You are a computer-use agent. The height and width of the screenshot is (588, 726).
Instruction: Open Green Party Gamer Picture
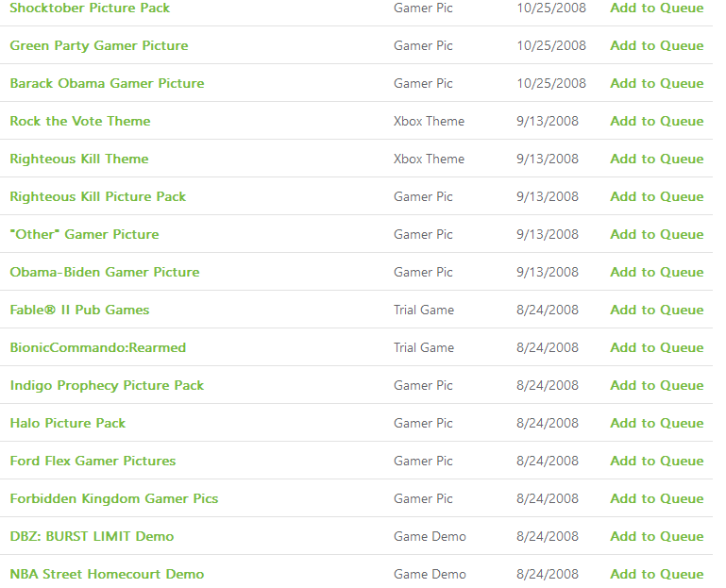click(99, 45)
